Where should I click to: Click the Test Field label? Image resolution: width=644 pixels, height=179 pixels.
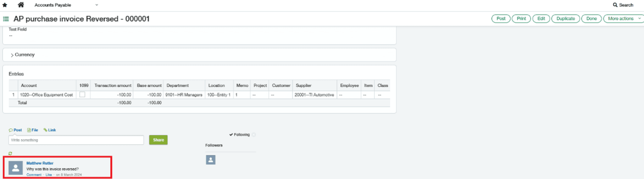[18, 29]
